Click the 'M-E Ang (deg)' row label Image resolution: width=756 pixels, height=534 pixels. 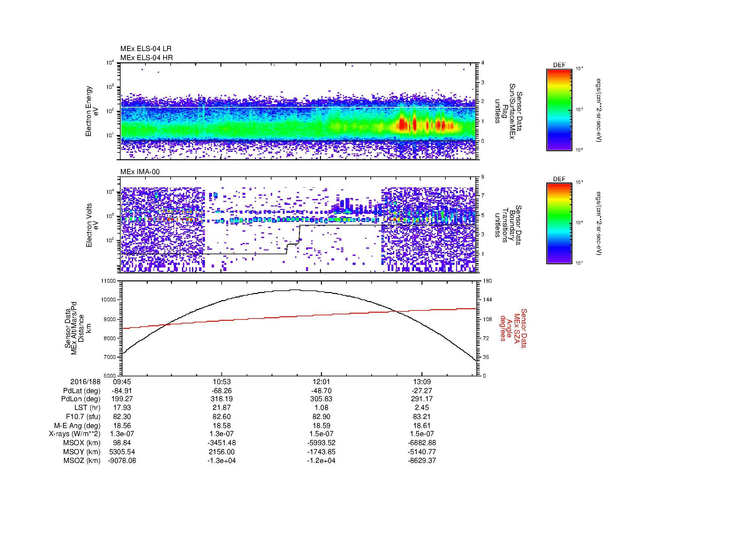77,426
